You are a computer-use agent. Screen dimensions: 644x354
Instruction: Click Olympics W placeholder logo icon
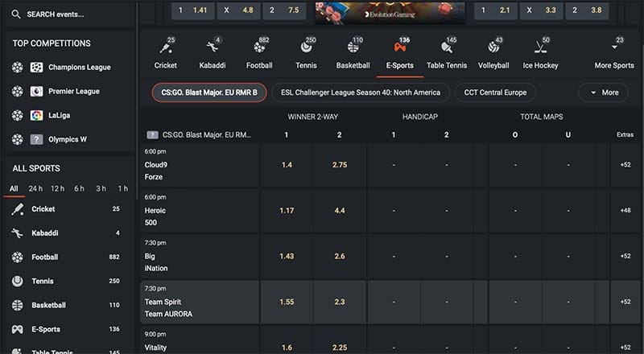[36, 140]
